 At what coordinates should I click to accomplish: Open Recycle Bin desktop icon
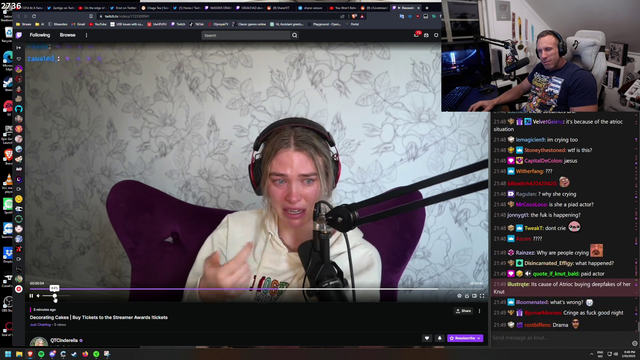[x=8, y=34]
